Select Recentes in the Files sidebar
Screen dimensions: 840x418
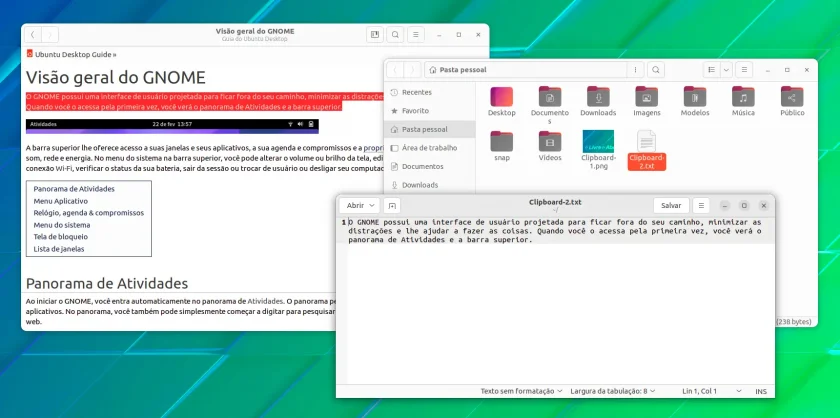(x=430, y=92)
